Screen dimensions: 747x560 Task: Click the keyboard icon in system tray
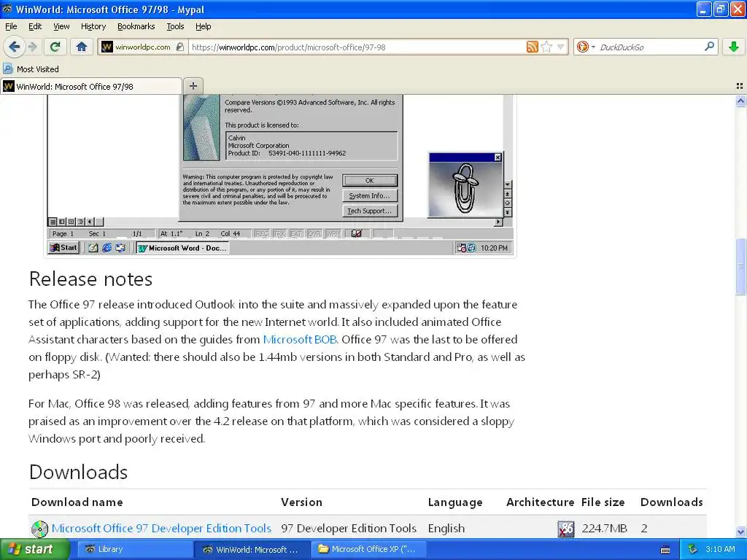click(665, 550)
